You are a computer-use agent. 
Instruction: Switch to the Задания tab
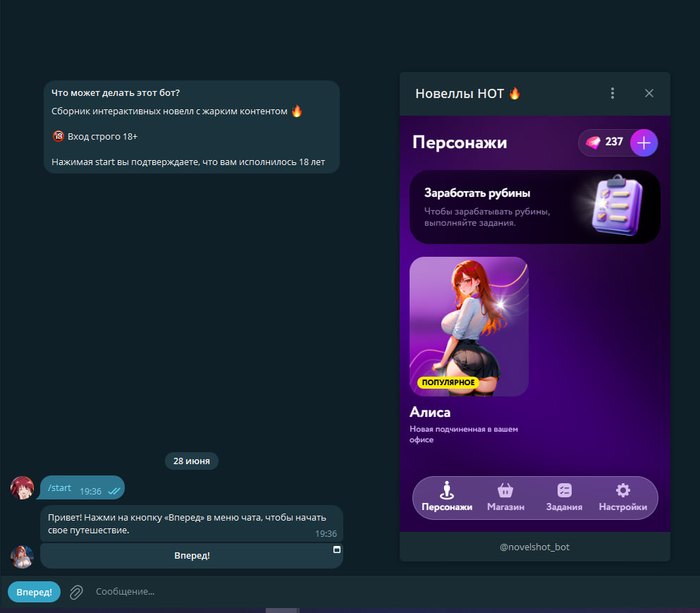coord(564,497)
